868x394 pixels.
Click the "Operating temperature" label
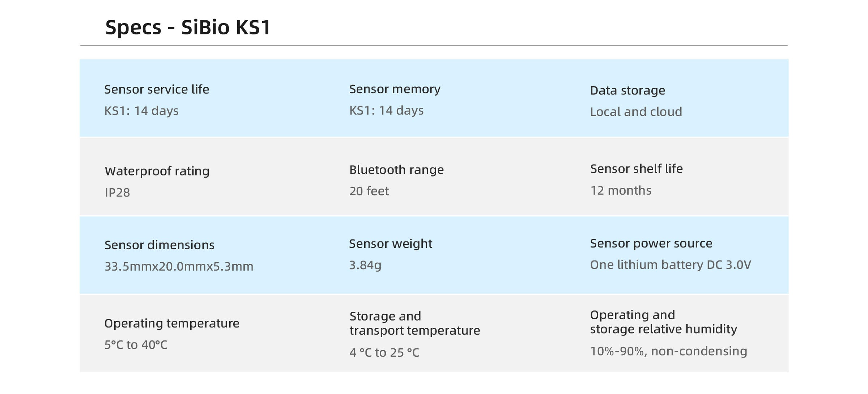coord(172,323)
